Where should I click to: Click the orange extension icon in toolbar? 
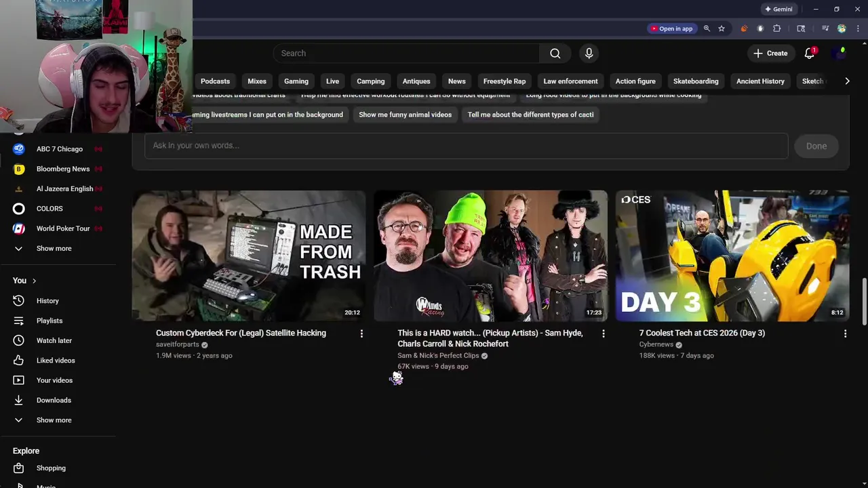tap(744, 28)
